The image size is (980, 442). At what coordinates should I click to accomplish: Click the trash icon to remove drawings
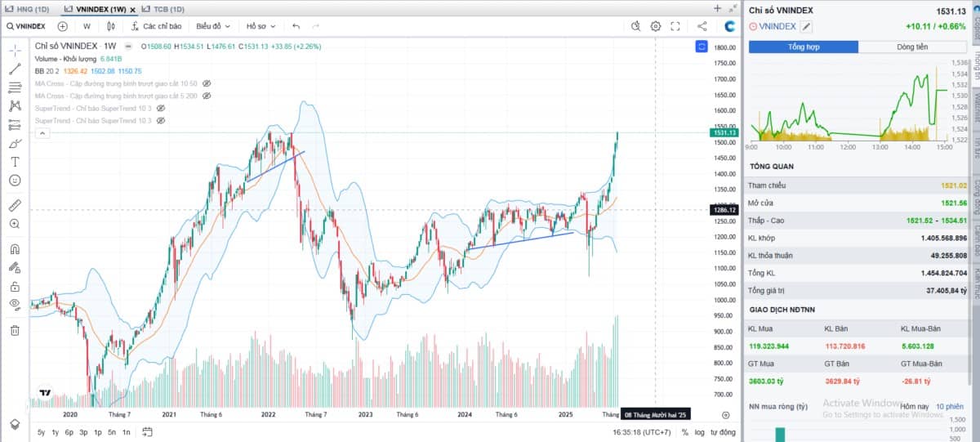(15, 330)
